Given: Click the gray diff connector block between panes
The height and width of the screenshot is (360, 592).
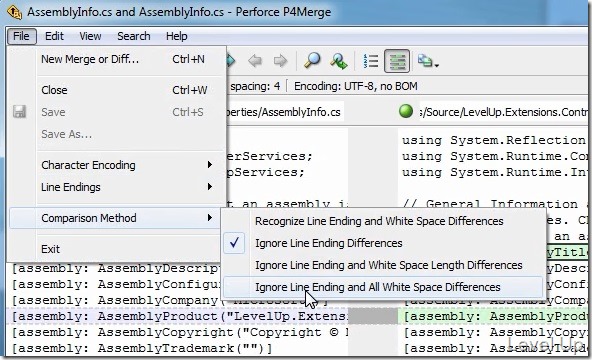Looking at the screenshot, I should click(373, 316).
